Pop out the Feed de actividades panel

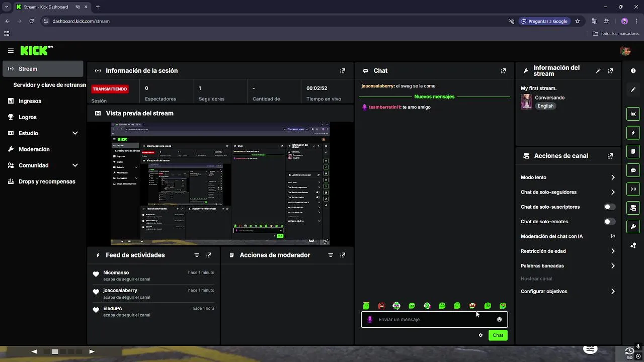coord(209,255)
